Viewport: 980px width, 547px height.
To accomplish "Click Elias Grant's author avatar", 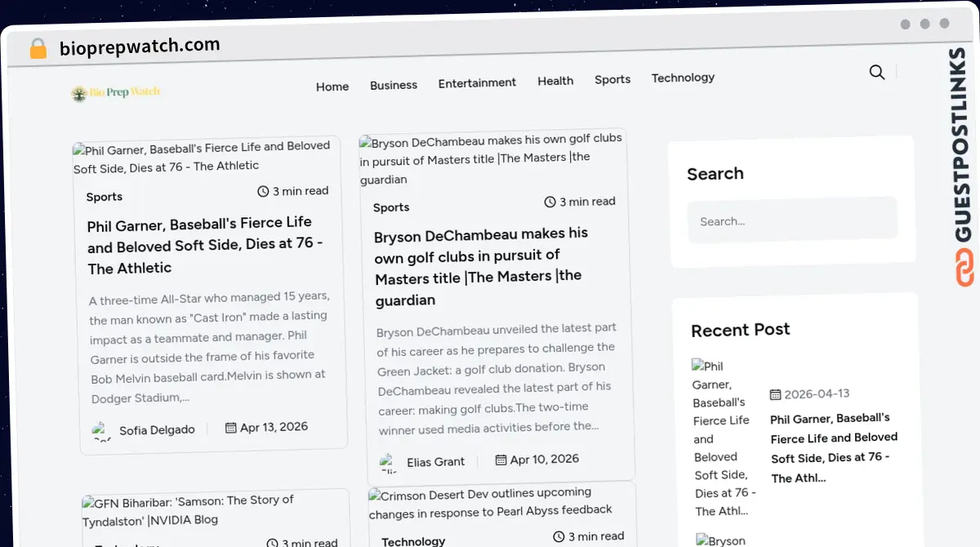I will coord(389,463).
